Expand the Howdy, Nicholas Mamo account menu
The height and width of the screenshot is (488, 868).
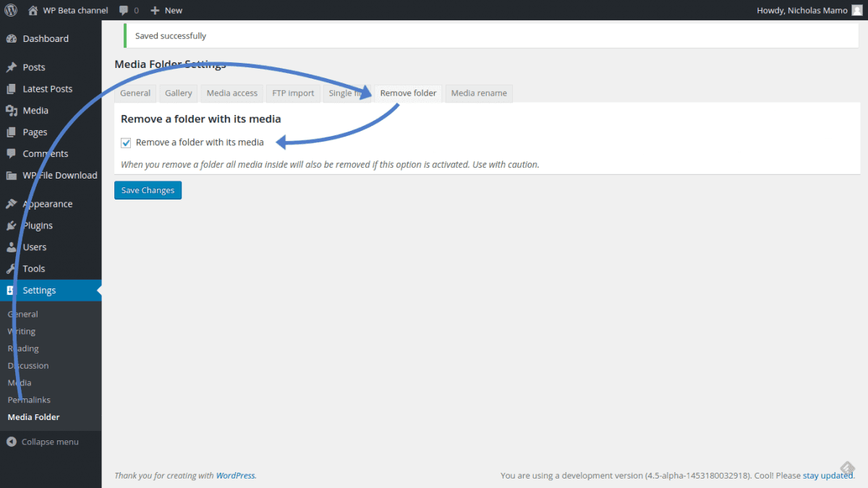tap(801, 10)
